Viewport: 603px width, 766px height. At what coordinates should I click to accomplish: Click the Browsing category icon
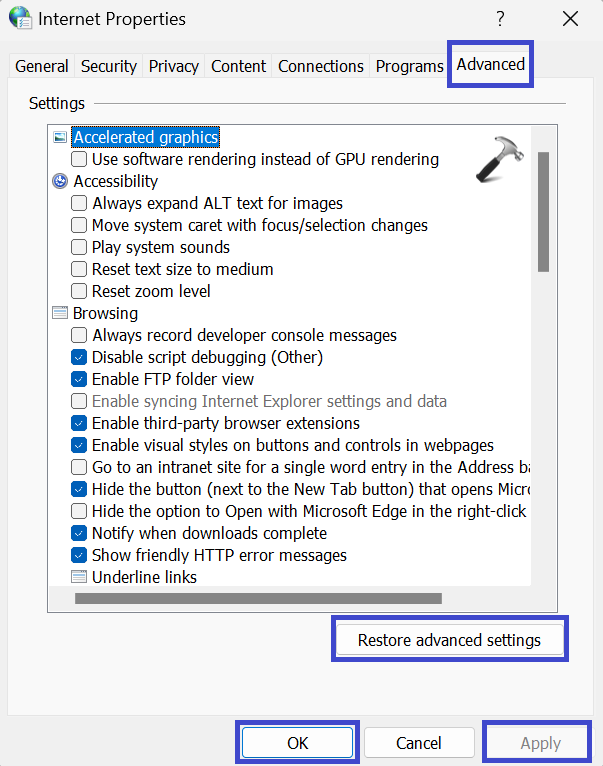point(60,313)
